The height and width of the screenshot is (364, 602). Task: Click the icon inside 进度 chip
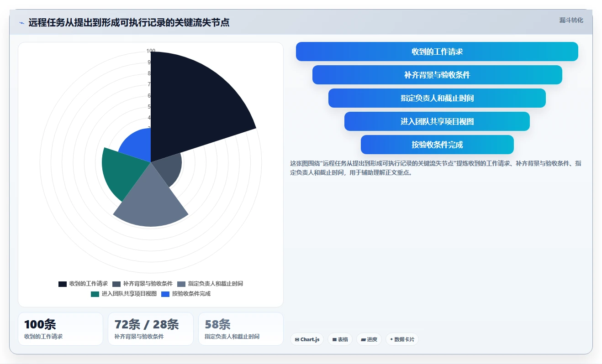pyautogui.click(x=363, y=339)
